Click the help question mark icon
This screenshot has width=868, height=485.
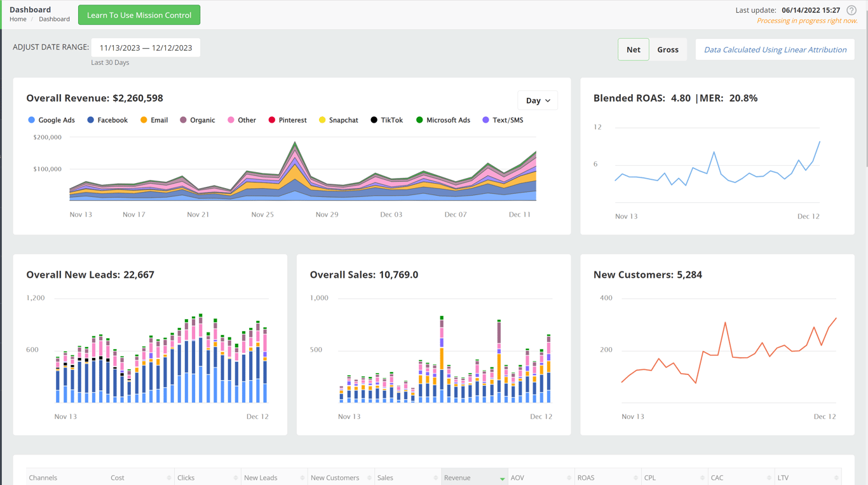(x=851, y=10)
